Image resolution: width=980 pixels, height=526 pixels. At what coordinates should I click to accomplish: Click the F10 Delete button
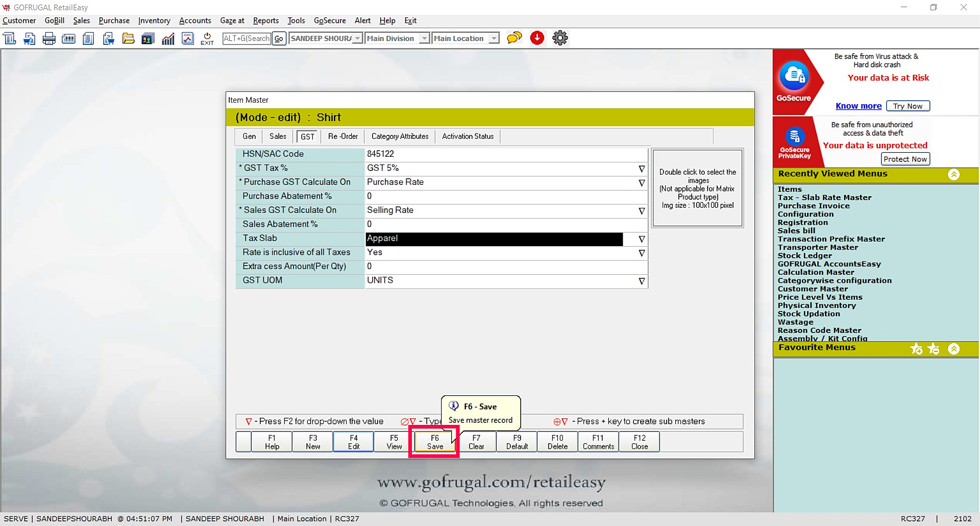click(557, 442)
